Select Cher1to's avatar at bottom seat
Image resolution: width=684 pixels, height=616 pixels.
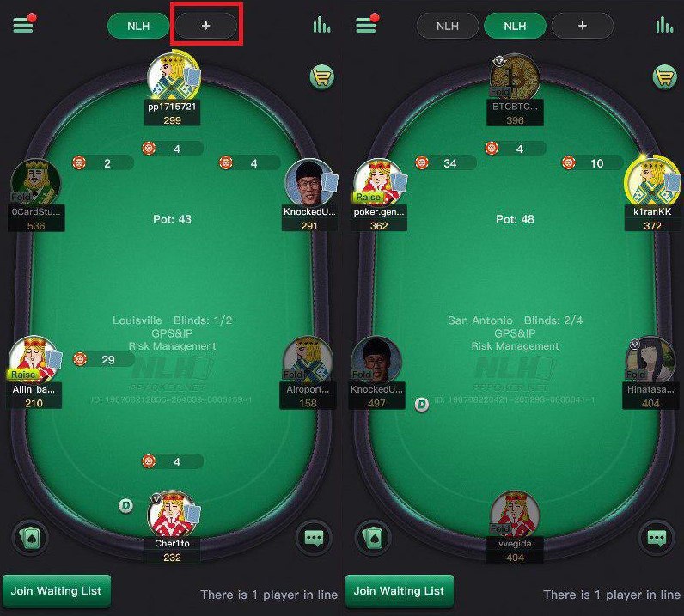tap(174, 515)
